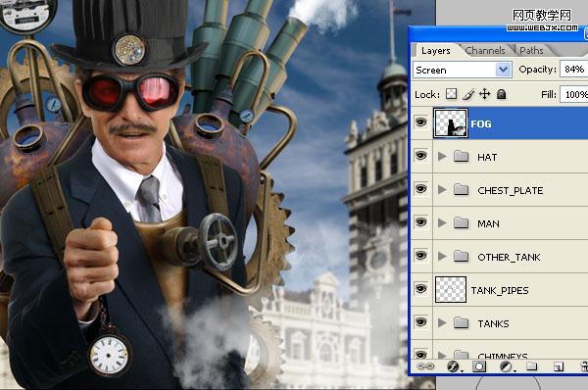Viewport: 588px width, 390px height.
Task: Switch to the Paths tab
Action: coord(531,51)
